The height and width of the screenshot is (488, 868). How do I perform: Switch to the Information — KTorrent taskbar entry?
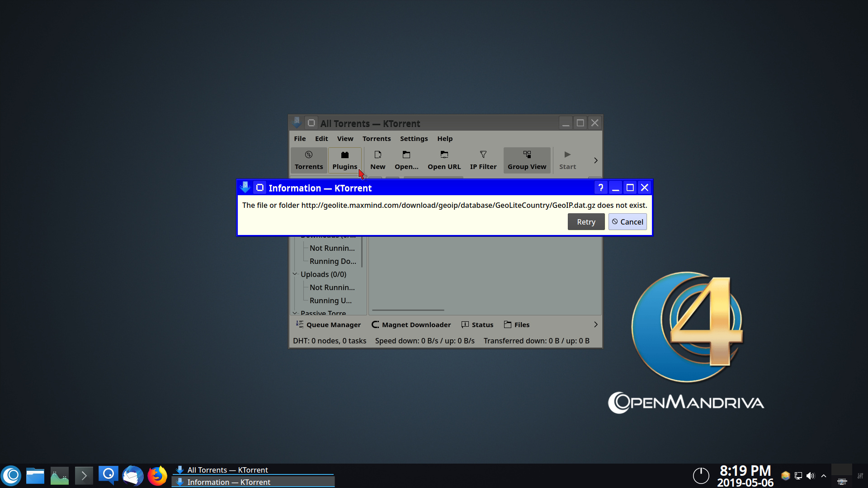[x=253, y=482]
